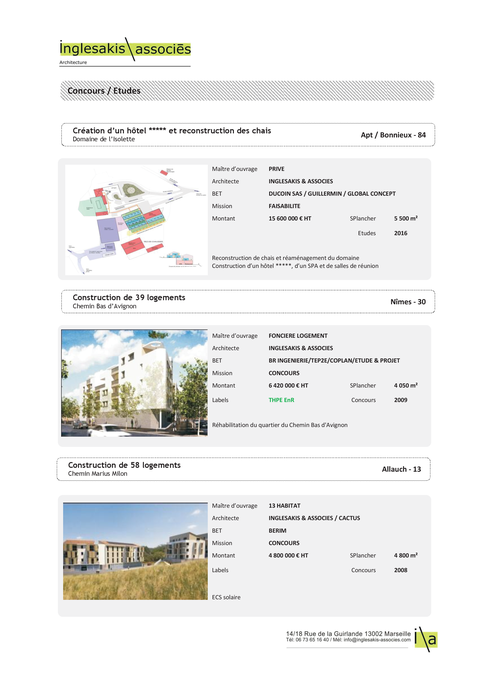The image size is (480, 679).
Task: Open the white building render of 39 logements
Action: [x=134, y=383]
